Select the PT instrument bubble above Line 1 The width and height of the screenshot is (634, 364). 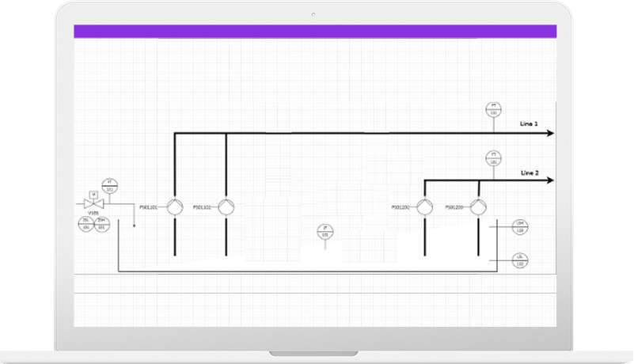click(x=494, y=110)
